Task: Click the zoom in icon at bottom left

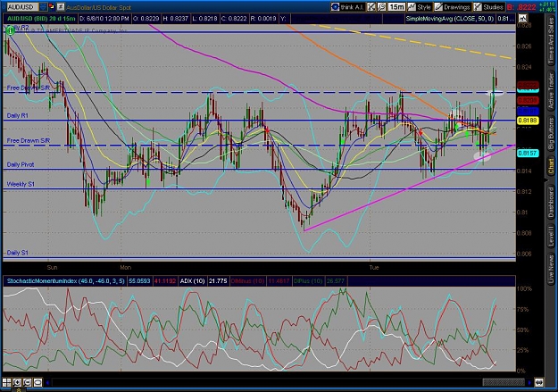Action: tap(17, 382)
